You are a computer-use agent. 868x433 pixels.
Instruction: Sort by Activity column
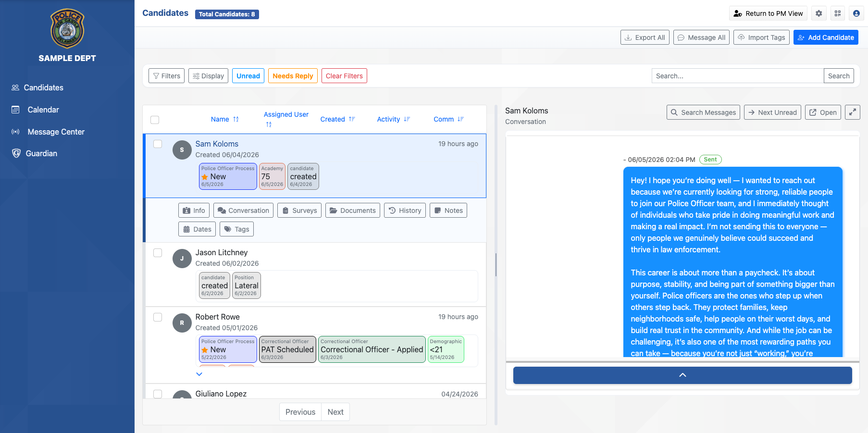[x=393, y=119]
